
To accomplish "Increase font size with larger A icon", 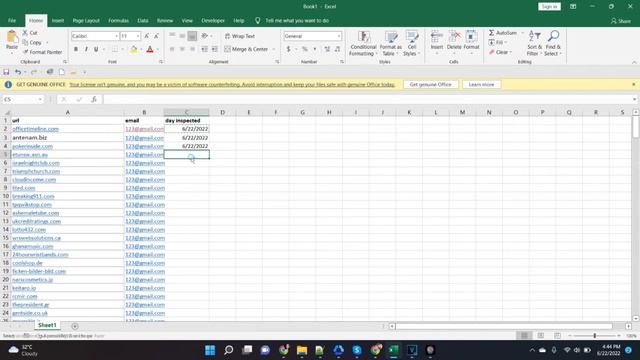I will click(x=147, y=36).
